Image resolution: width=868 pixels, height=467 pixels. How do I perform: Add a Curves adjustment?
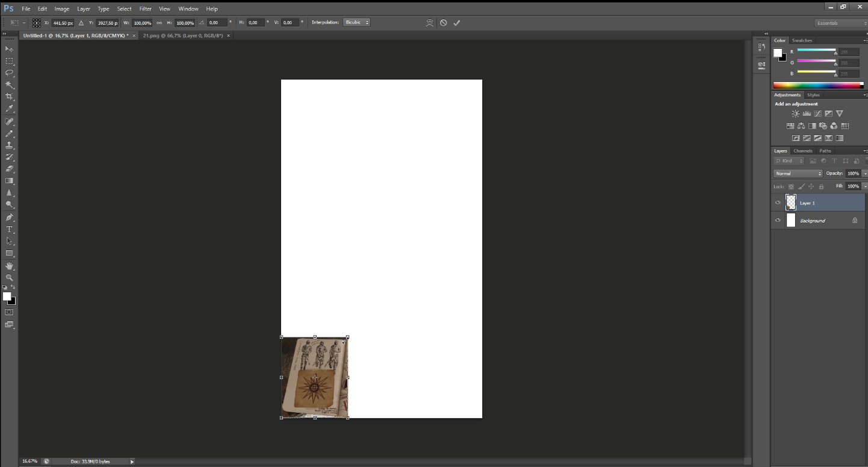tap(817, 114)
